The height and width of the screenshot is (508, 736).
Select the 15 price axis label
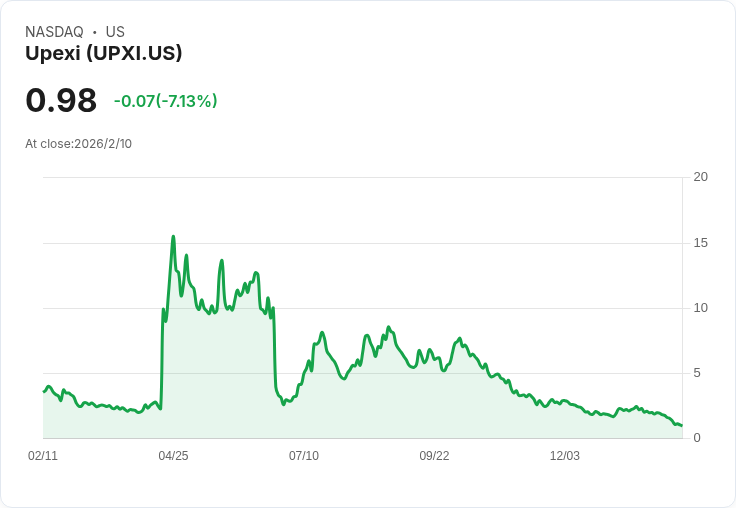point(700,243)
